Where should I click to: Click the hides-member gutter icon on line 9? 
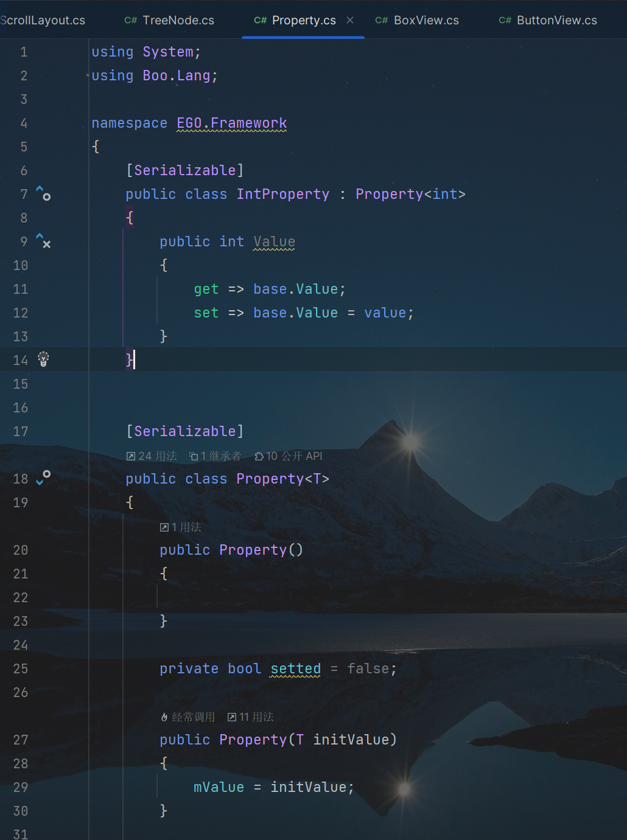(43, 241)
